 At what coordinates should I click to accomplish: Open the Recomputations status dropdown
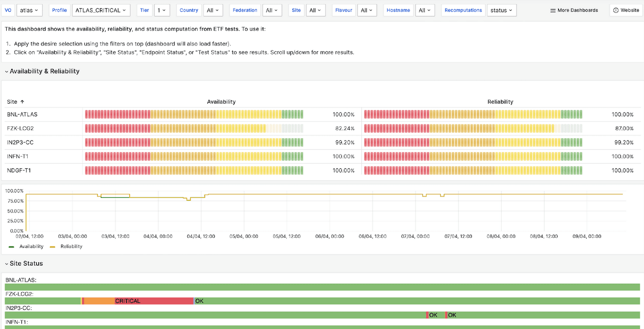(502, 10)
